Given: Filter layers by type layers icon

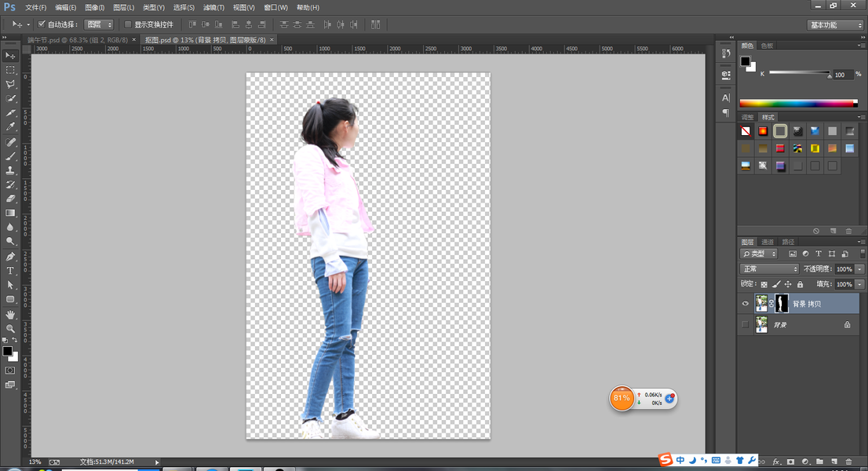Looking at the screenshot, I should pos(819,254).
